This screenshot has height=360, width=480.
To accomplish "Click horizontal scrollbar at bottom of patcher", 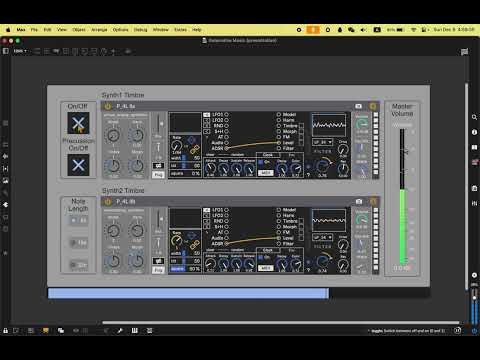I will [281, 322].
